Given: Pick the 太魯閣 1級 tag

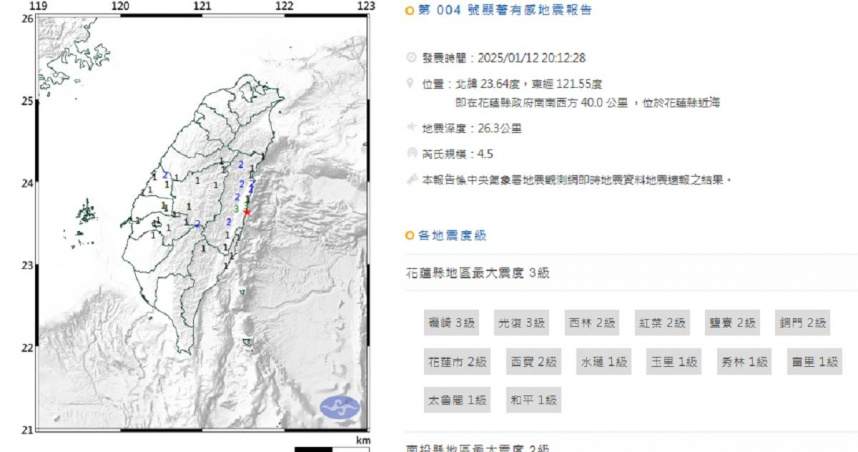Looking at the screenshot, I should pos(457,400).
